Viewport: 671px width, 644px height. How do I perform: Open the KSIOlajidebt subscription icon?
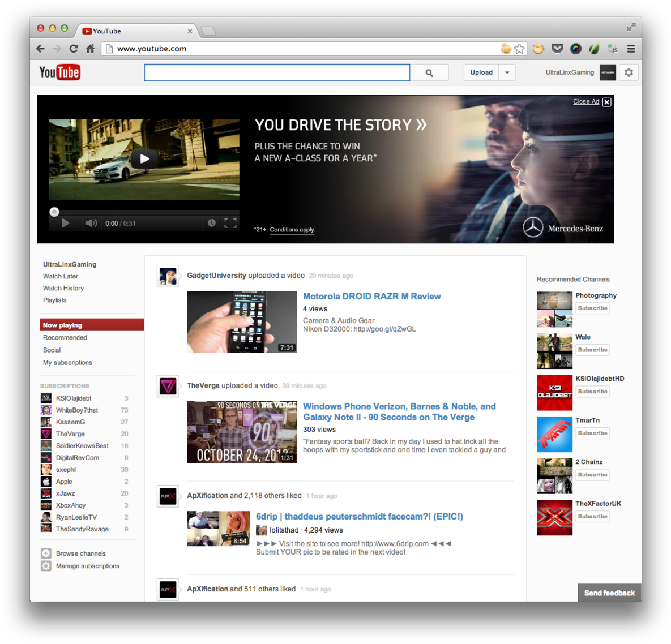coord(46,398)
